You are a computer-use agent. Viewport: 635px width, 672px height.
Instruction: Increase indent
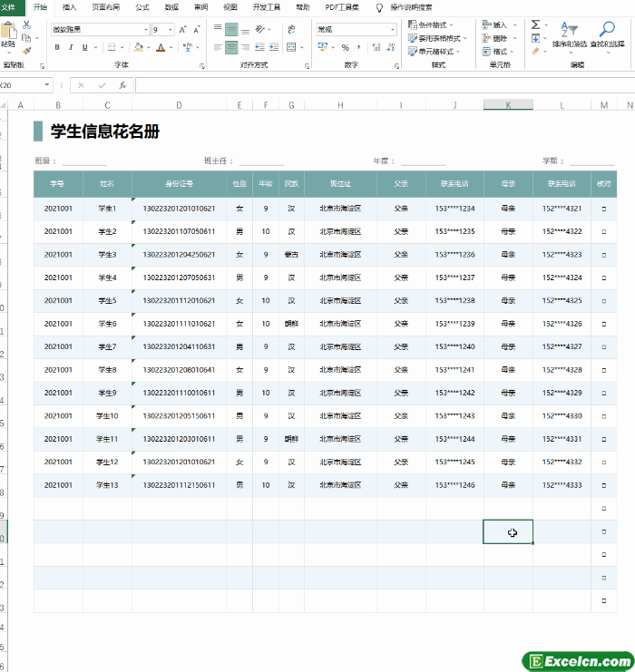(x=274, y=47)
